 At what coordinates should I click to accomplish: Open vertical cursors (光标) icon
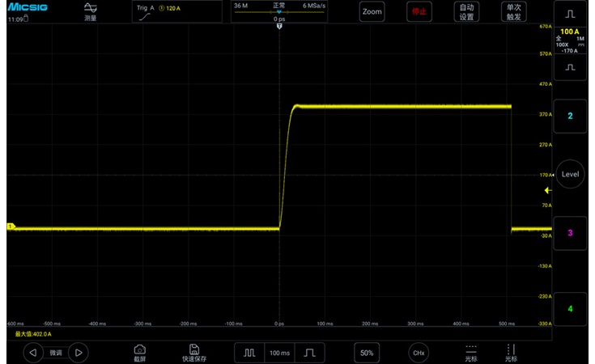coord(511,353)
